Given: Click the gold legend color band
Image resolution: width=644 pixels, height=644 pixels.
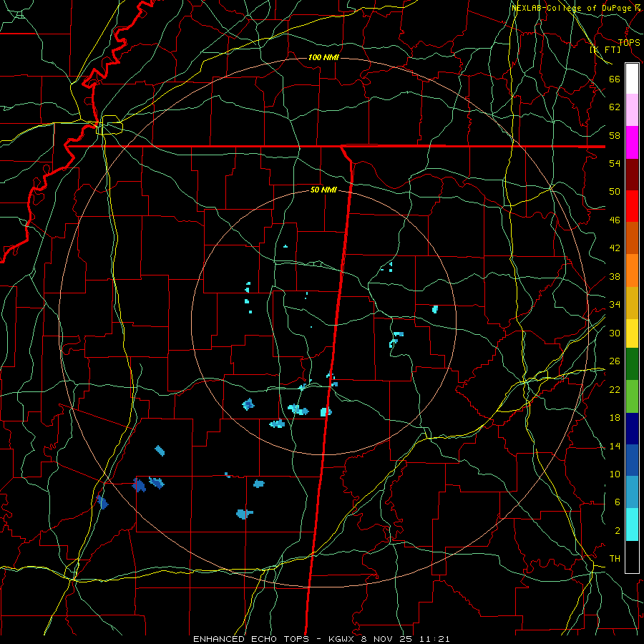Looking at the screenshot, I should tap(632, 303).
